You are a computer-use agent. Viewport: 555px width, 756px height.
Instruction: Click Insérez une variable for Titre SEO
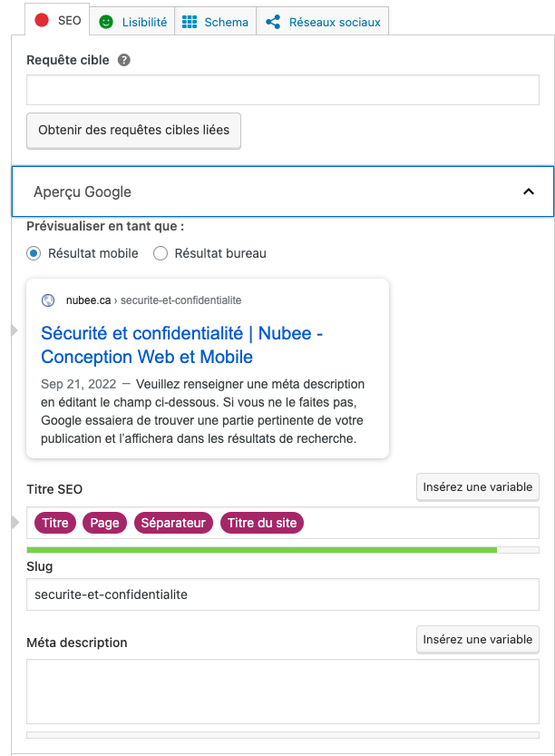[x=478, y=487]
